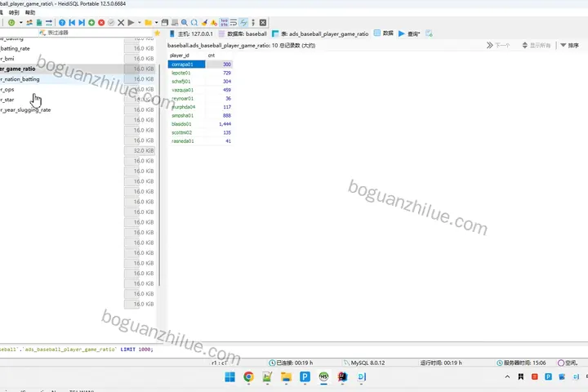Click the gray post changes checkmark
Image resolution: width=588 pixels, height=392 pixels.
[x=111, y=23]
